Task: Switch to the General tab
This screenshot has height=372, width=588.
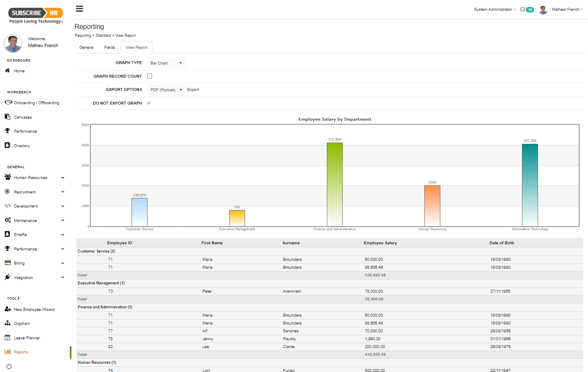Action: [86, 47]
